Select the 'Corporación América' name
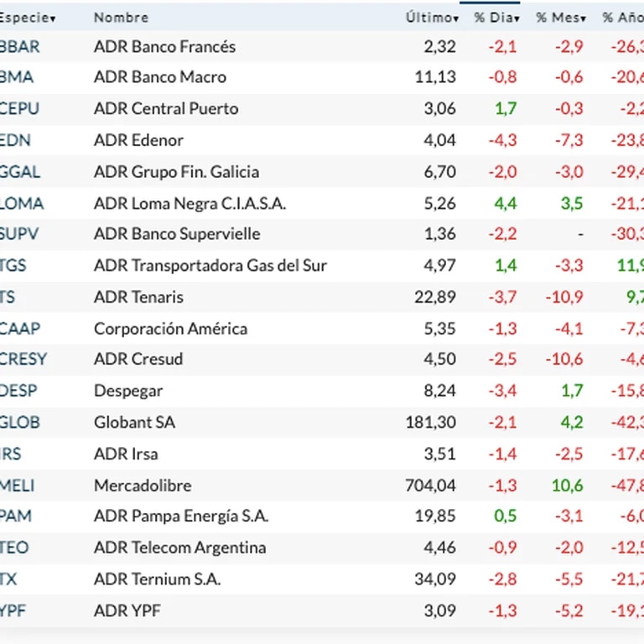The width and height of the screenshot is (644, 644). click(x=170, y=329)
